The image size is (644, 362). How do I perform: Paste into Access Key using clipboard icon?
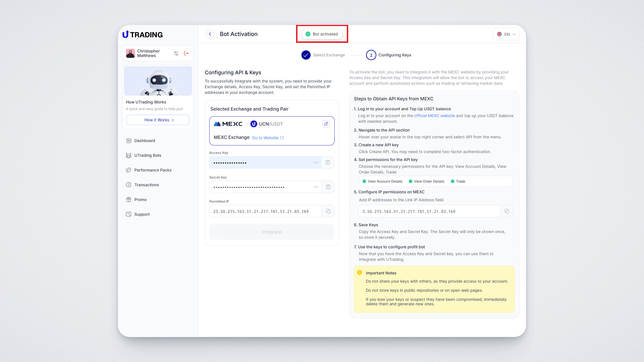click(328, 162)
